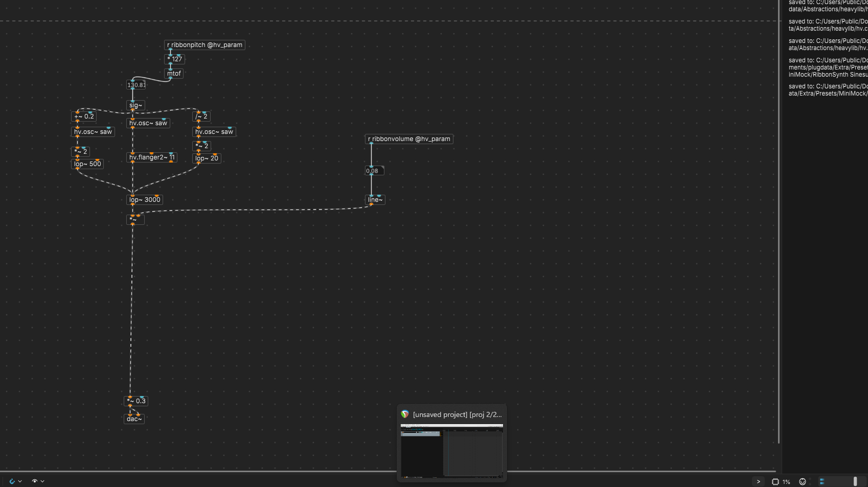868x487 pixels.
Task: Open the command input arrow button
Action: (x=758, y=481)
